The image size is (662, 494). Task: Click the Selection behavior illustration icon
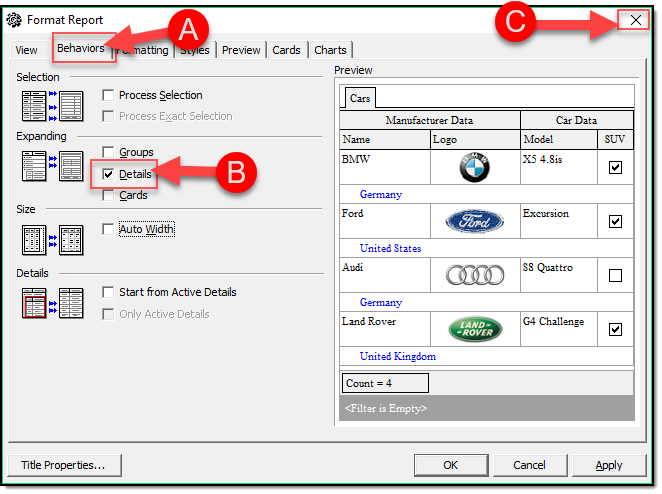point(52,106)
